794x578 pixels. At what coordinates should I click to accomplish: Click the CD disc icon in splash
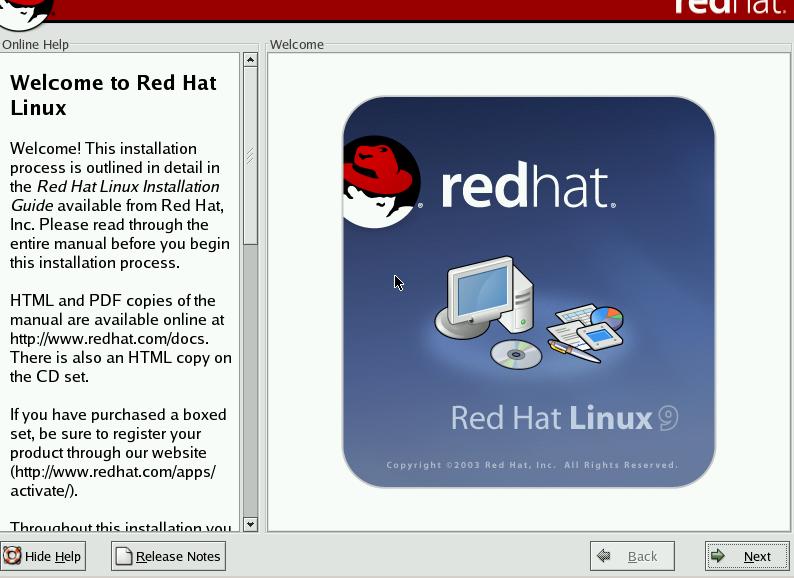click(516, 354)
